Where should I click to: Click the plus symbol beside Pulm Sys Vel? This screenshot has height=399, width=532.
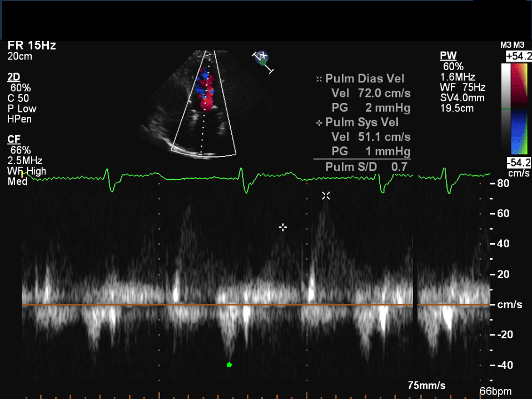point(319,122)
